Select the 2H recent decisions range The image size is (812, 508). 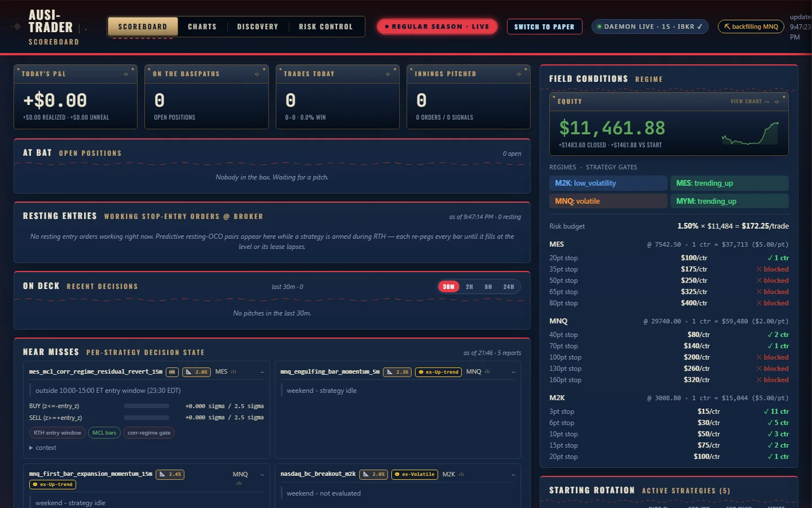[469, 287]
